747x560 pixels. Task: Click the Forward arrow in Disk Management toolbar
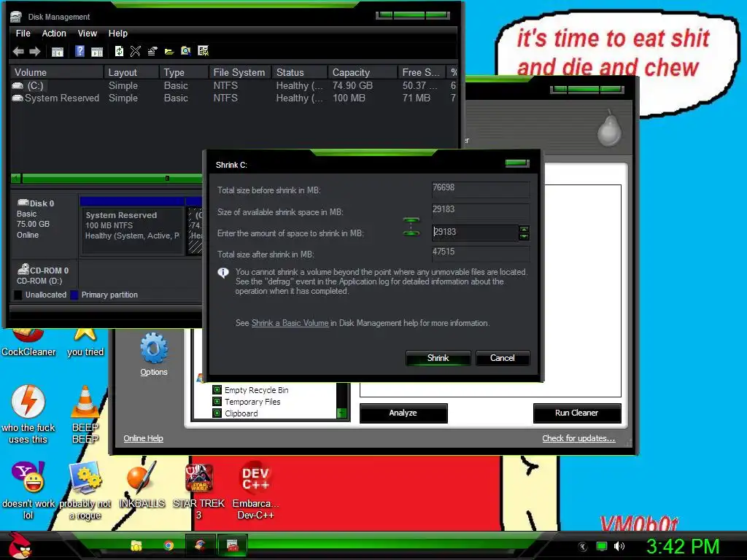[x=35, y=51]
